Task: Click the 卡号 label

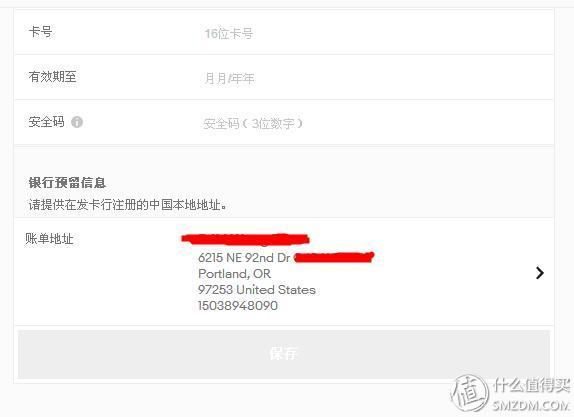Action: 41,32
